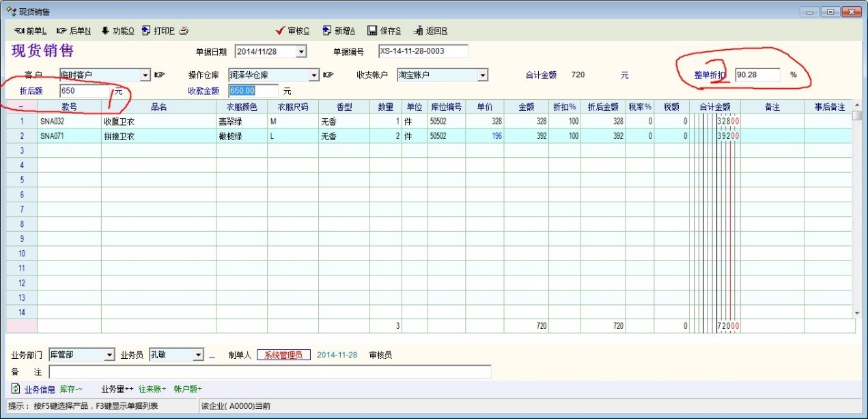This screenshot has width=868, height=419.
Task: Click the hand pointer icon next to 操作仓库
Action: coord(328,75)
